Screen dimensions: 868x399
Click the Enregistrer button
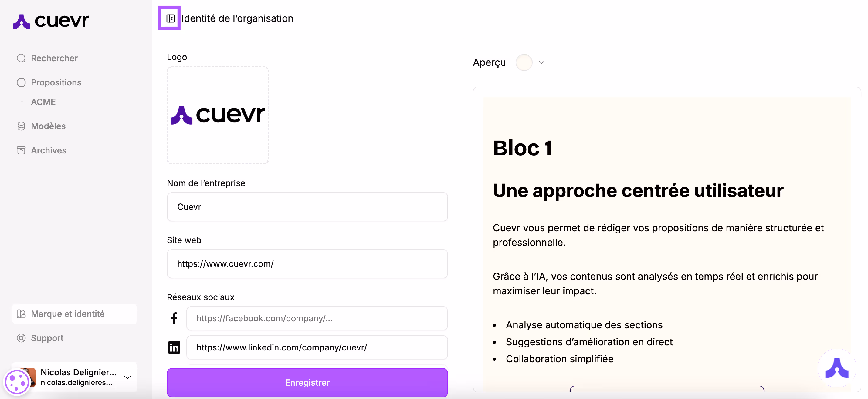307,383
